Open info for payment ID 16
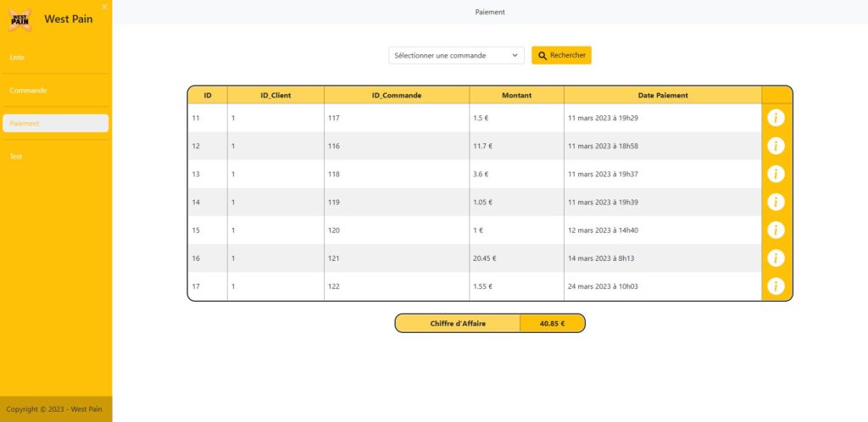 (776, 258)
